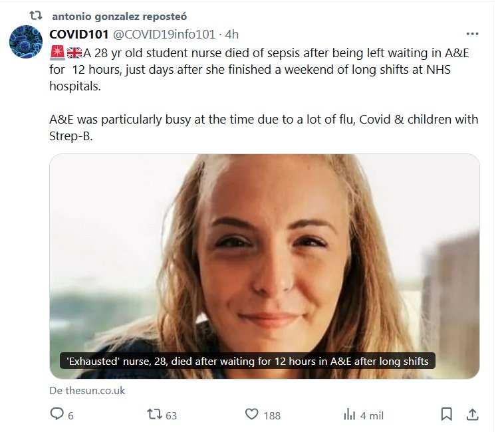Click the 'Exhausted' nurse headline caption
This screenshot has height=432, width=504.
coord(247,362)
